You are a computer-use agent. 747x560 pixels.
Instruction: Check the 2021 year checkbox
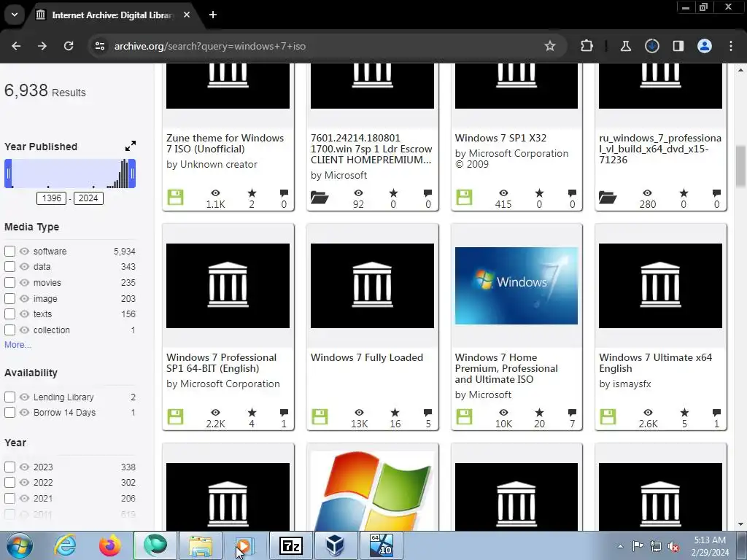9,498
